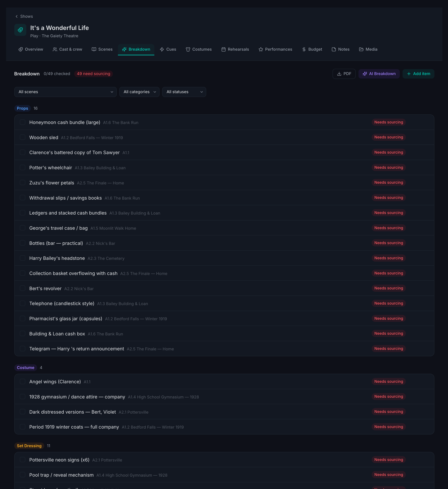The image size is (448, 489).
Task: Export breakdown with PDF button
Action: [x=344, y=74]
